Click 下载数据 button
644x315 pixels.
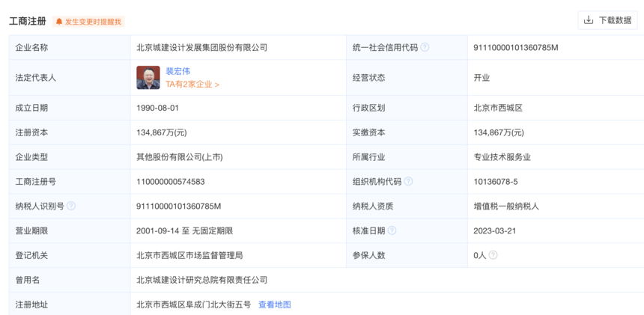click(607, 20)
